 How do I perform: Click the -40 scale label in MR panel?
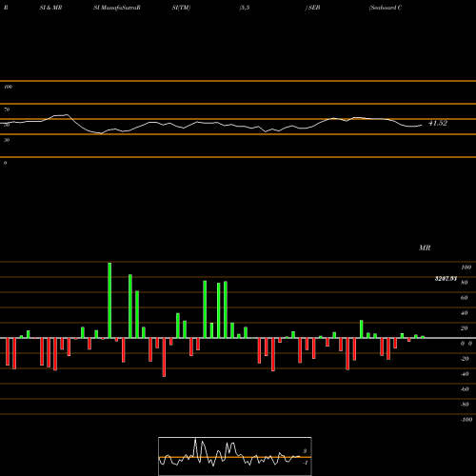coord(465,374)
